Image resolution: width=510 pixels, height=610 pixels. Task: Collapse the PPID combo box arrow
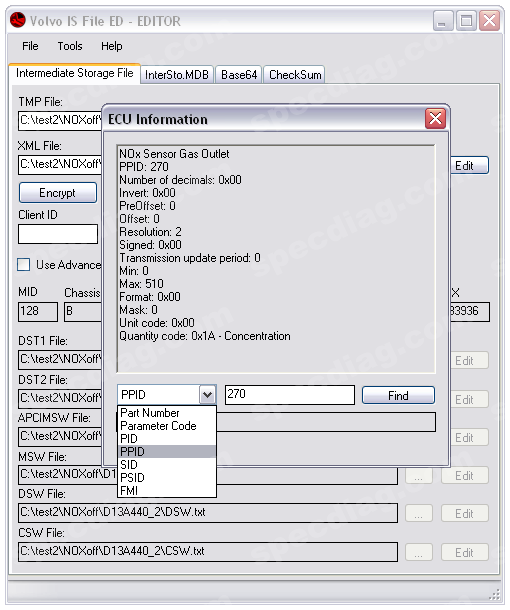(207, 395)
